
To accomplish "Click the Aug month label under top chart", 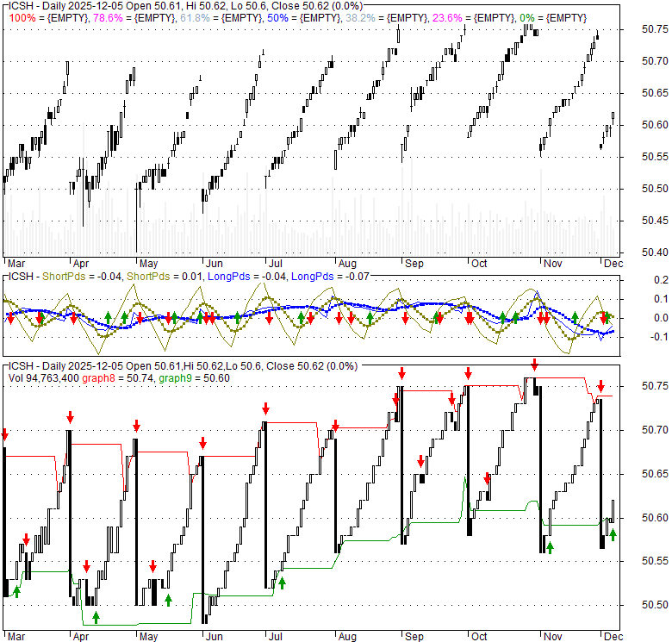I will click(347, 264).
